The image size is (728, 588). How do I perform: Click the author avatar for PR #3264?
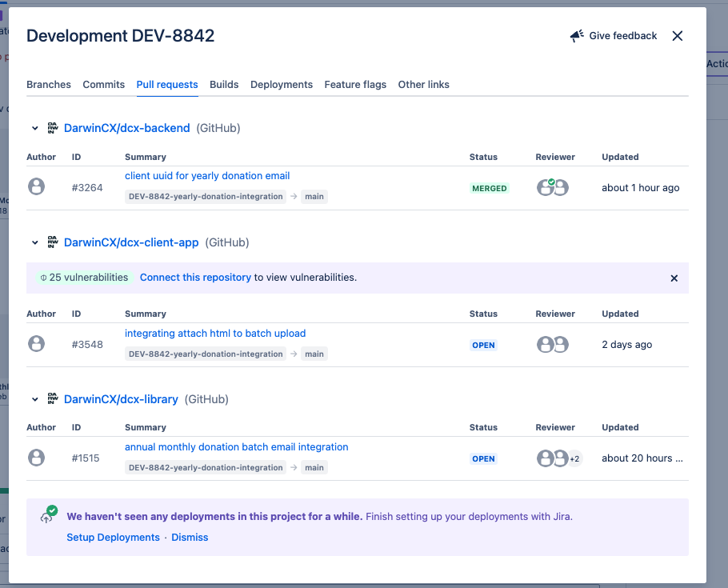point(36,186)
